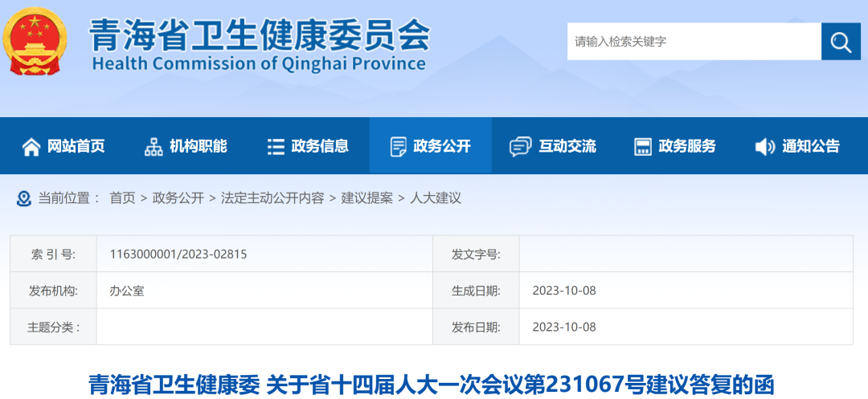
Task: Click the org-chart icon beside 机构职能
Action: [154, 146]
